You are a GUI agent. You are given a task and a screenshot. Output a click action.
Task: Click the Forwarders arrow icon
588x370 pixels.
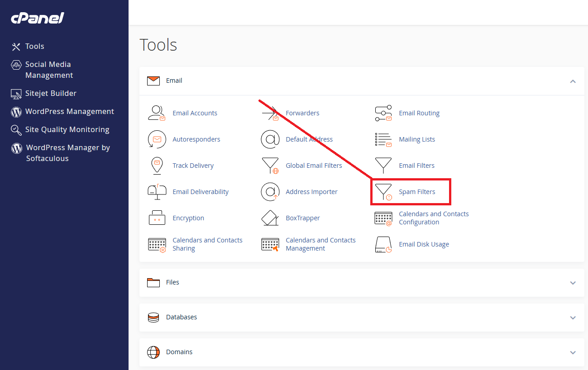[x=270, y=113]
